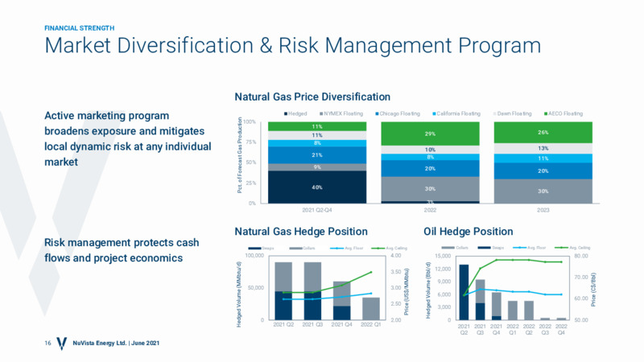
Task: Click the '2022 Q4' label under oil hedge chart
Action: pyautogui.click(x=561, y=329)
